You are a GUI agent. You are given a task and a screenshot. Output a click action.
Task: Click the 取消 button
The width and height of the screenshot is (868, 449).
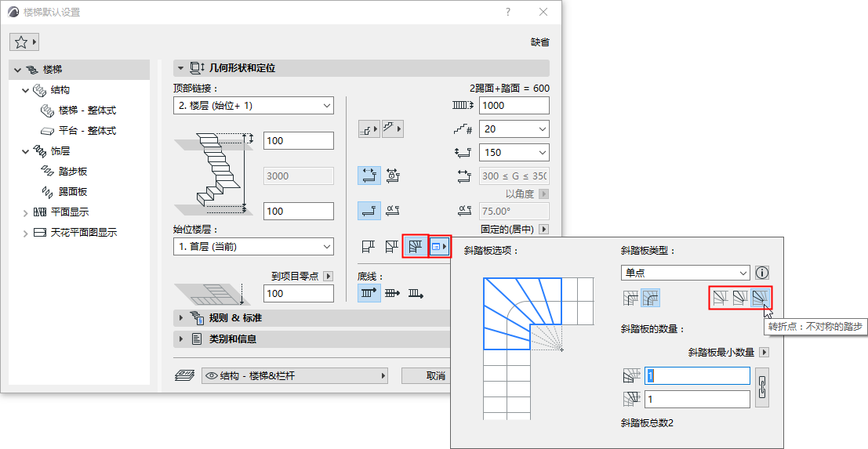coord(427,376)
